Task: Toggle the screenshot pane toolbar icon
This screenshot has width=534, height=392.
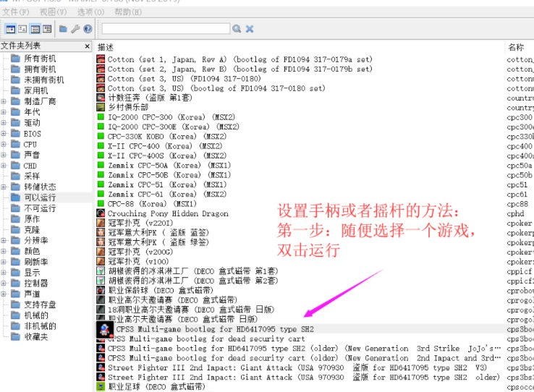Action: (x=22, y=29)
